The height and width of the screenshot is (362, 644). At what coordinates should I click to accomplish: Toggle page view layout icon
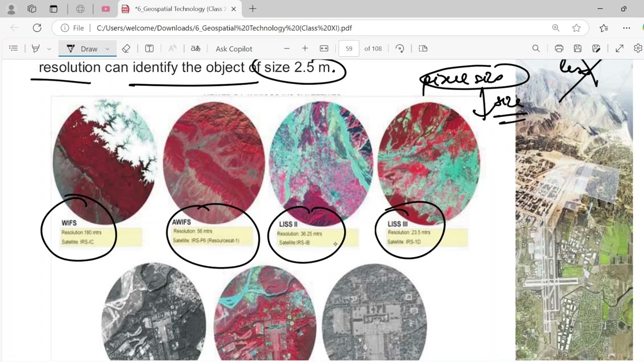tap(423, 48)
